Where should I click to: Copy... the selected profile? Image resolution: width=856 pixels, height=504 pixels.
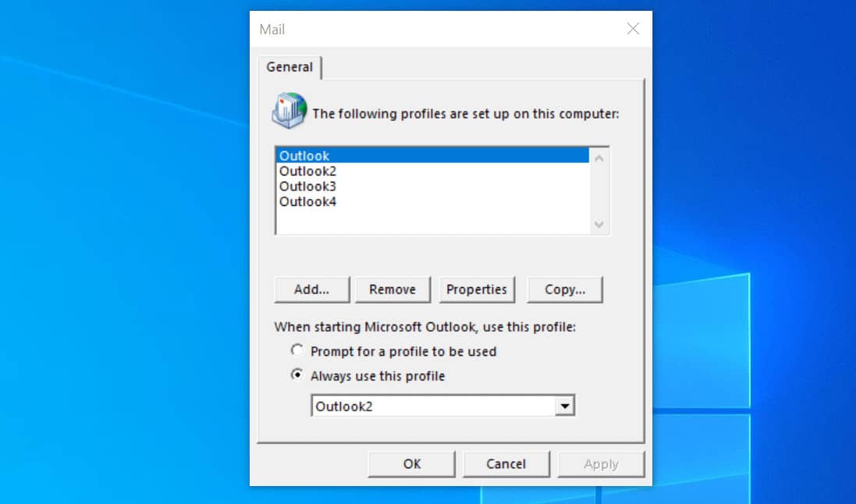coord(565,289)
